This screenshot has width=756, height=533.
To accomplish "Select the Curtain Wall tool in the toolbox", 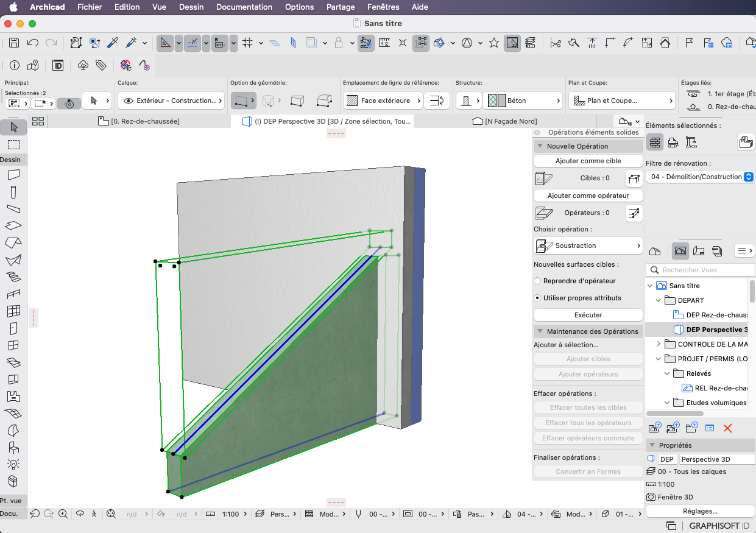I will [x=13, y=311].
